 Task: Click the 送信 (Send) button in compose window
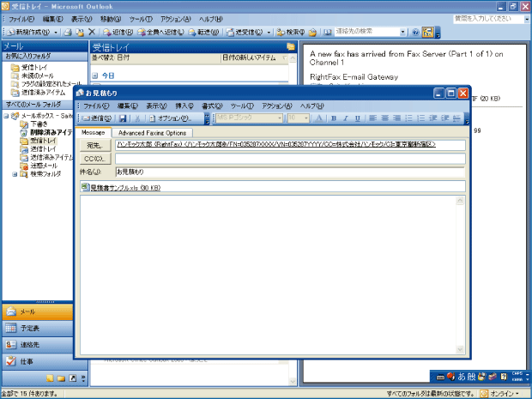97,118
